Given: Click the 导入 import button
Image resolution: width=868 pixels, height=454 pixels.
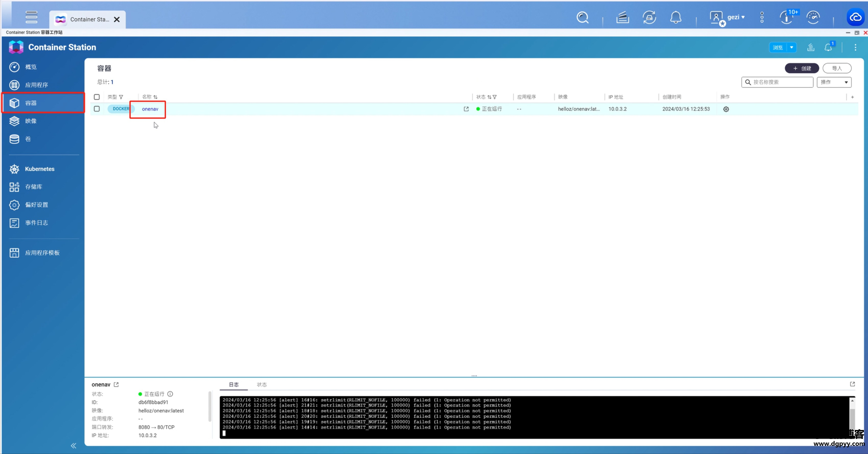Looking at the screenshot, I should pos(837,68).
